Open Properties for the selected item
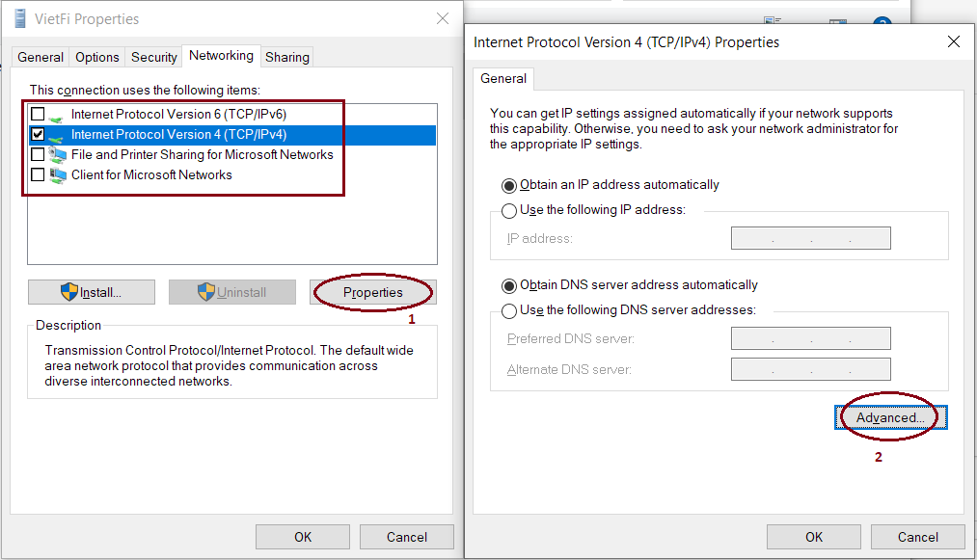This screenshot has width=977, height=560. (372, 292)
